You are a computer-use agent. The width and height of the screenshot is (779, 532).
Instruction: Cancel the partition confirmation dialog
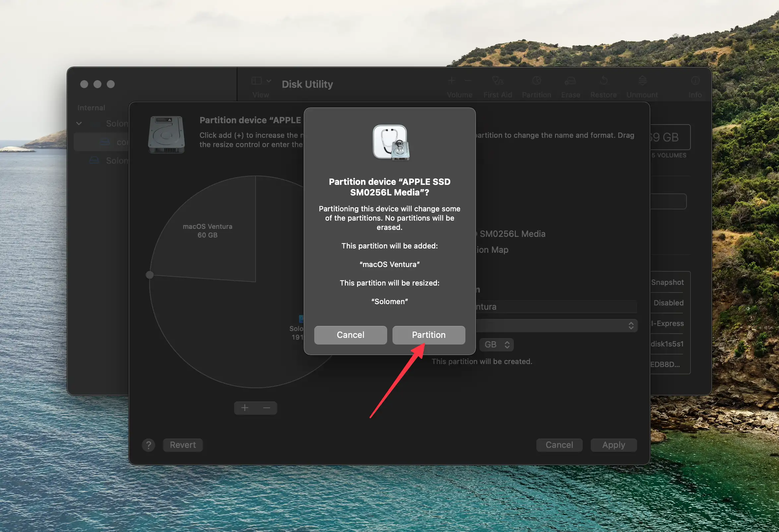(x=350, y=335)
